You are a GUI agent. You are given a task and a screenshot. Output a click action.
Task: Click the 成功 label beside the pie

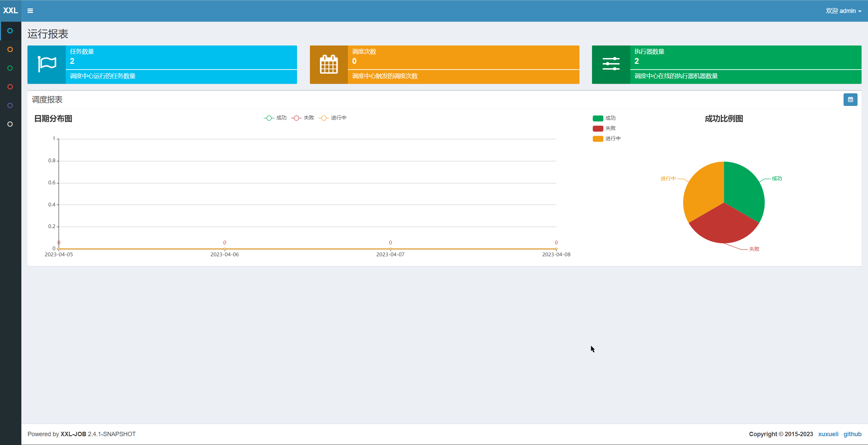click(777, 179)
